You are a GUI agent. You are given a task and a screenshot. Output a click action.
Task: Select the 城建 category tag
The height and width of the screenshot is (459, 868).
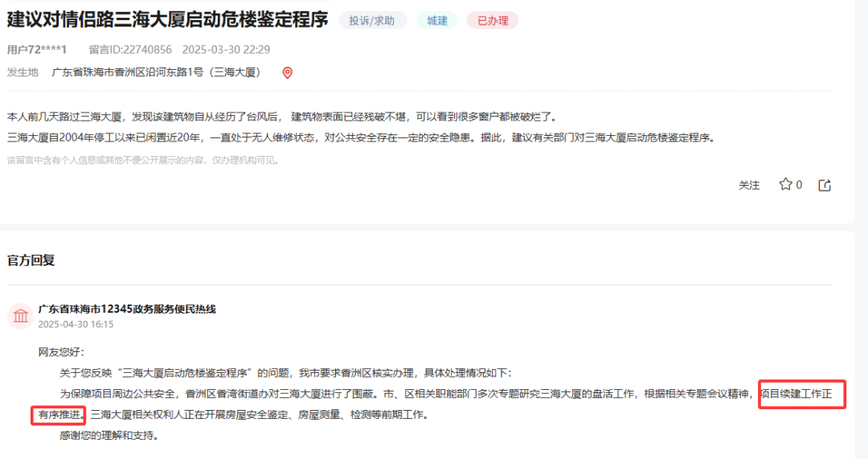(x=436, y=20)
